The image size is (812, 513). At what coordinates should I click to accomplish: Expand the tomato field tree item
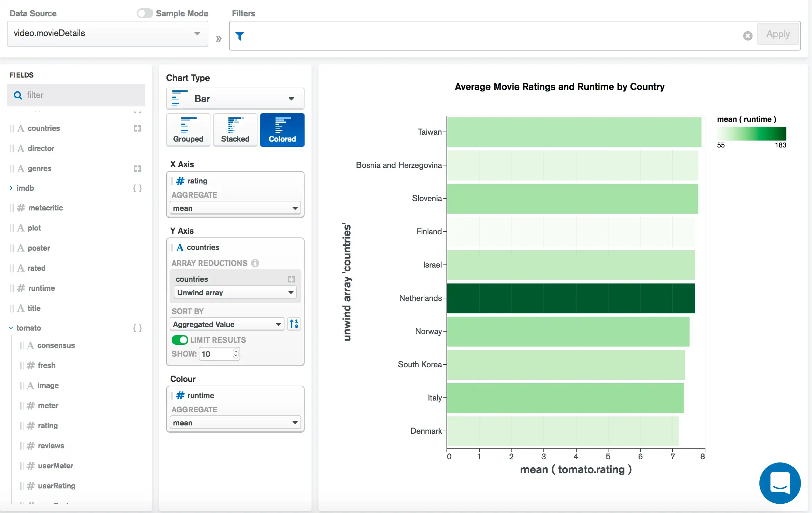pyautogui.click(x=12, y=327)
